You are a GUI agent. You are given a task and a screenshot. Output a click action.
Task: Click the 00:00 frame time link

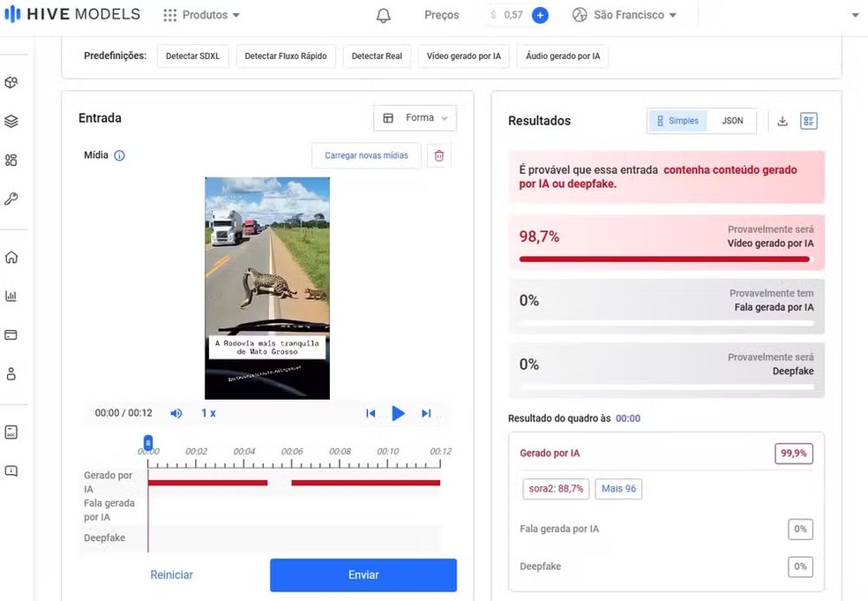click(628, 419)
